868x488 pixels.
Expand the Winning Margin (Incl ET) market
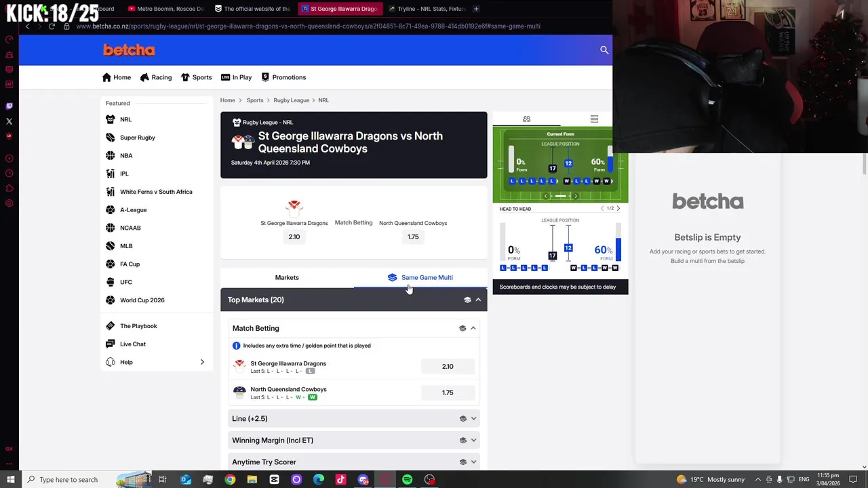click(473, 441)
